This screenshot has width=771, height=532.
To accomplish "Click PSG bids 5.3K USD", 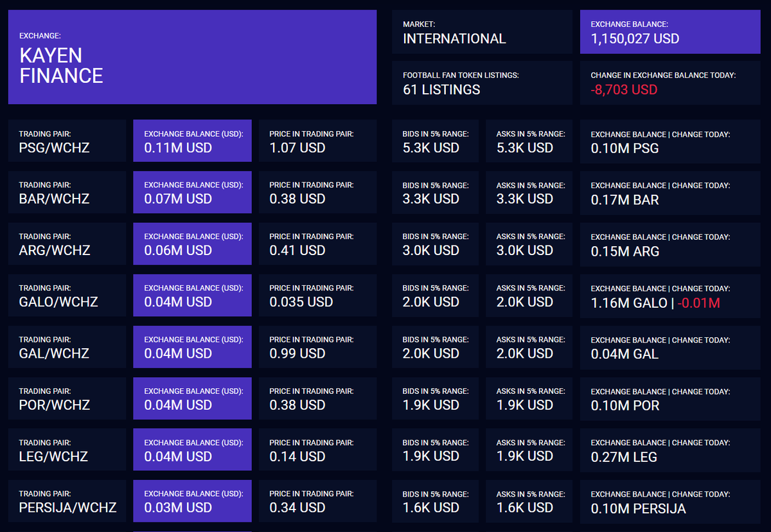I will [436, 141].
